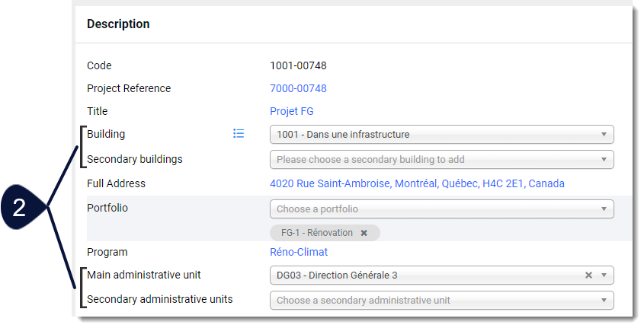
Task: Click the Choose a secondary administrative unit field
Action: pos(441,300)
